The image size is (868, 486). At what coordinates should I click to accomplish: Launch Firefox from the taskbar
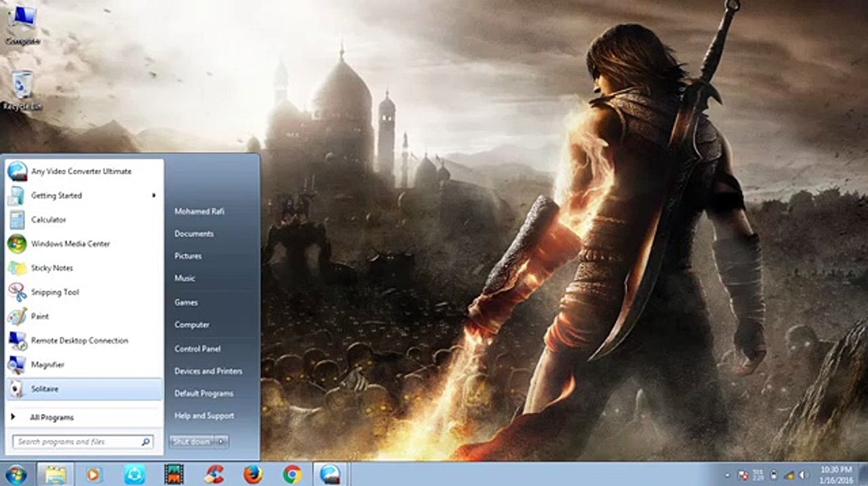253,475
